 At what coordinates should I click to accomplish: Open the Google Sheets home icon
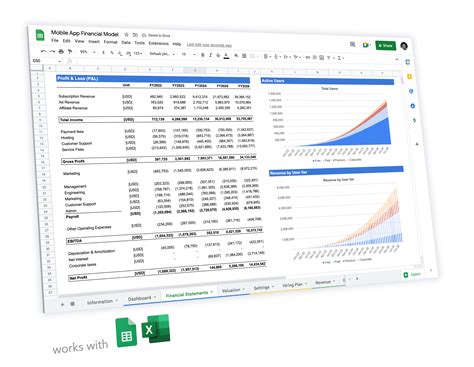40,35
